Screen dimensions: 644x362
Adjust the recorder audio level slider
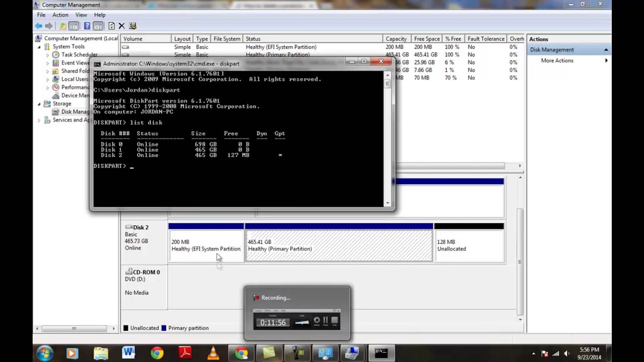[x=302, y=322]
